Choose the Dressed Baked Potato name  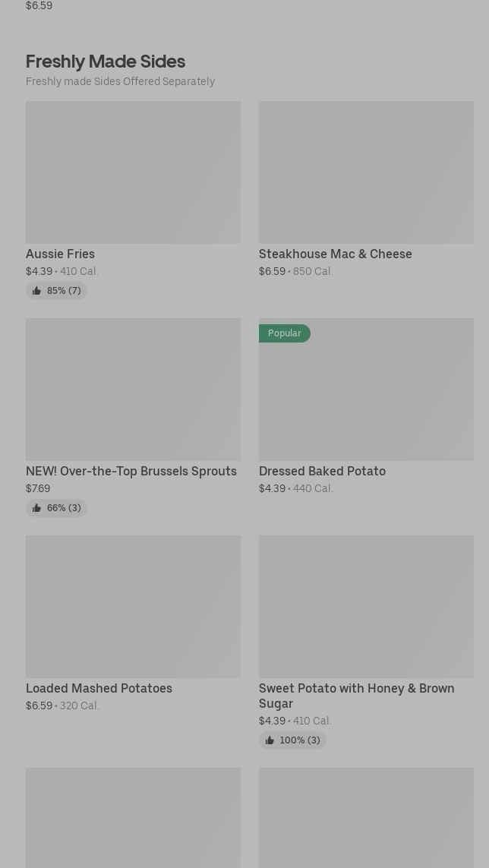tap(322, 471)
